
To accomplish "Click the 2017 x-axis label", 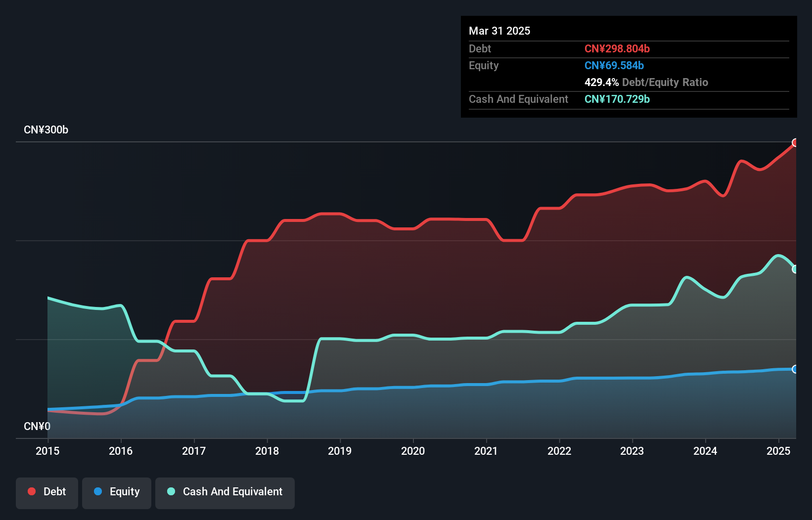I will click(194, 451).
